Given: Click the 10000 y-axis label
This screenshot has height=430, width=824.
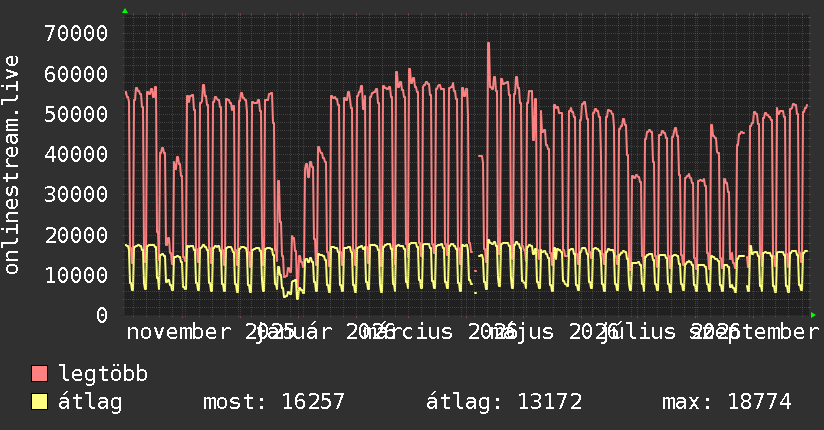Looking at the screenshot, I should (76, 275).
